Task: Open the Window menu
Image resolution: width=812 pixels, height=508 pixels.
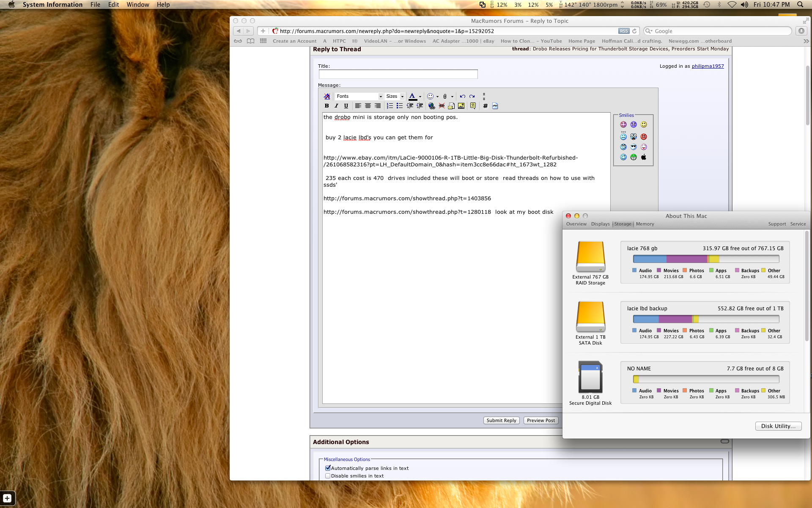Action: click(138, 5)
